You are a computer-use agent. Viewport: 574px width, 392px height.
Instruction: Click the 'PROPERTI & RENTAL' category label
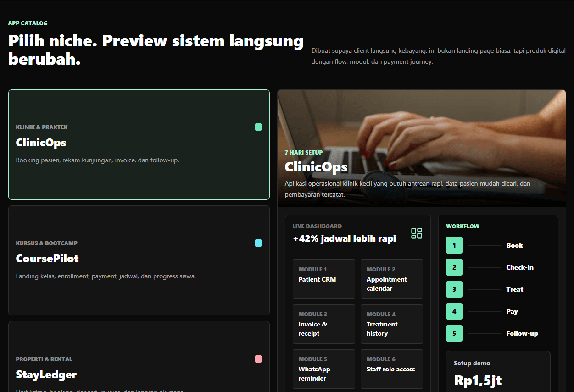44,359
